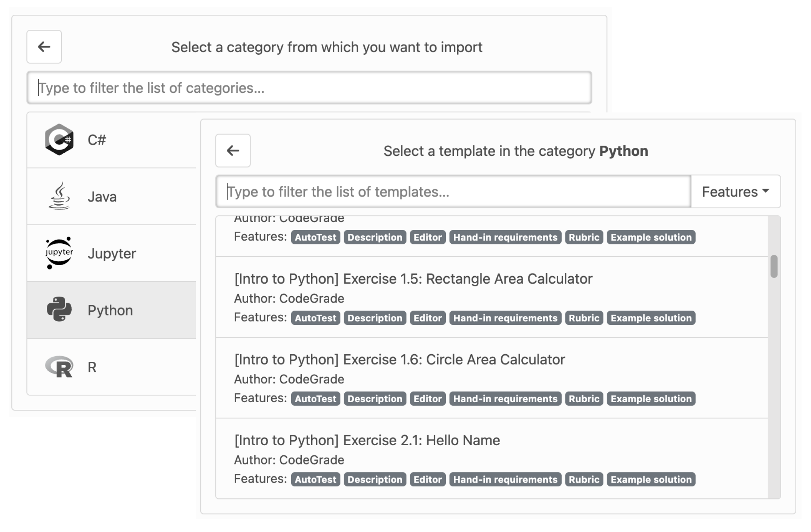The width and height of the screenshot is (811, 532).
Task: Select Exercise 1.5 Rectangle Area Calculator template
Action: pyautogui.click(x=413, y=279)
